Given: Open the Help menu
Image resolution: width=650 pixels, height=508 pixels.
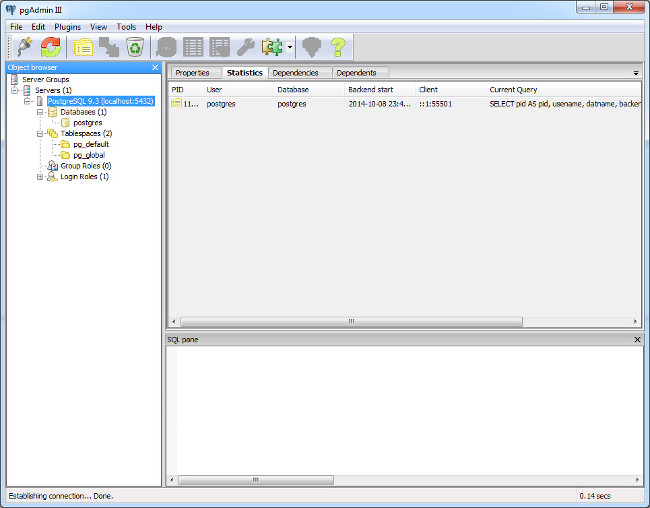Looking at the screenshot, I should [153, 27].
